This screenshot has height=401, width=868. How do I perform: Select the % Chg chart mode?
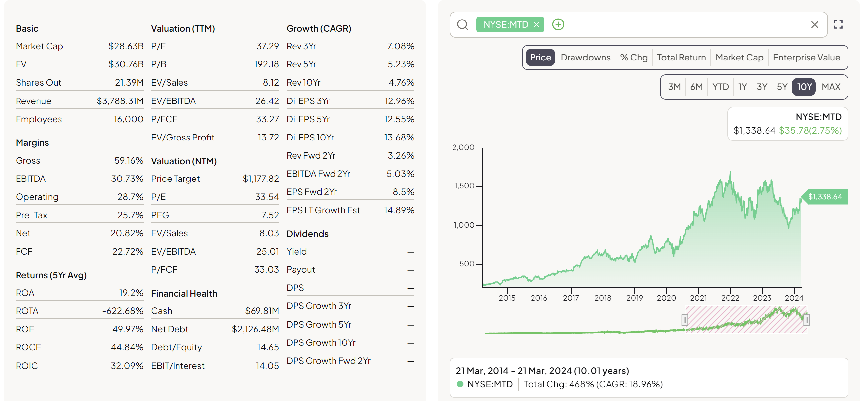[633, 58]
